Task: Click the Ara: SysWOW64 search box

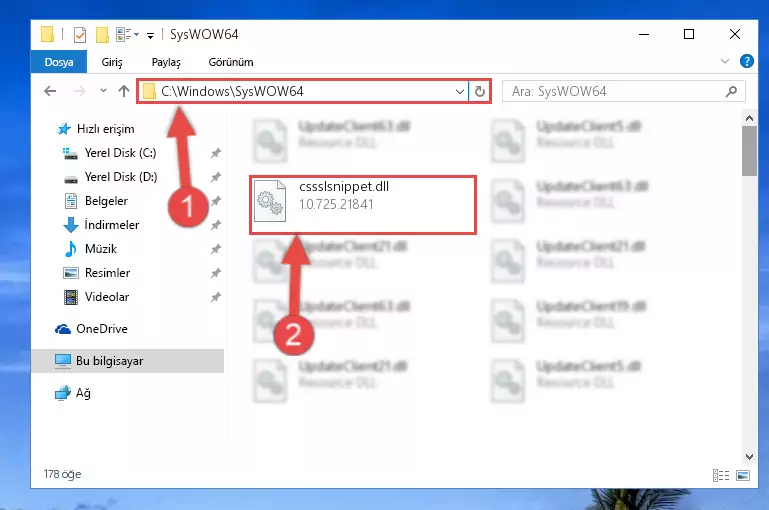Action: [623, 91]
